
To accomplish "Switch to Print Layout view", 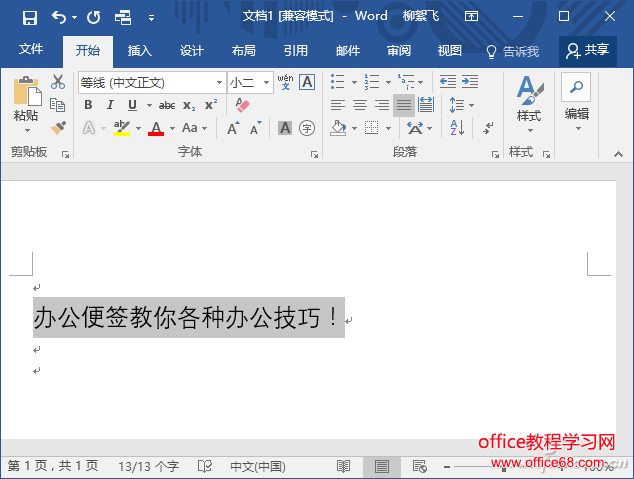I will coord(382,466).
